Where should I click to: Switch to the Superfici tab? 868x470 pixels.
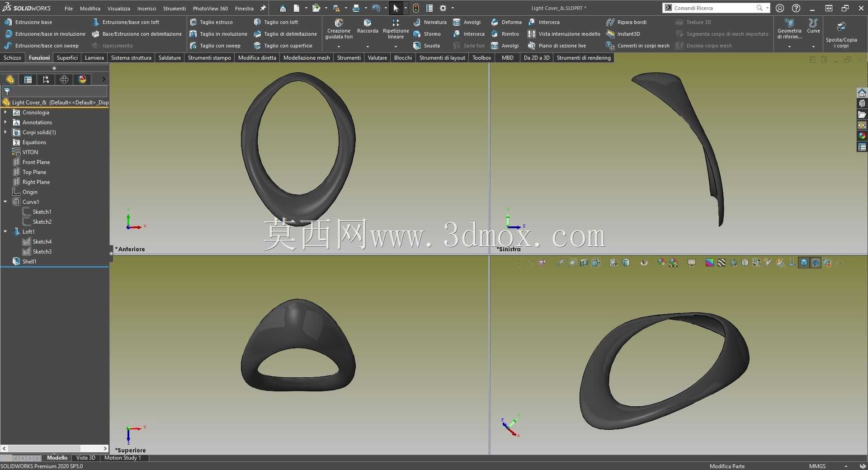(67, 57)
